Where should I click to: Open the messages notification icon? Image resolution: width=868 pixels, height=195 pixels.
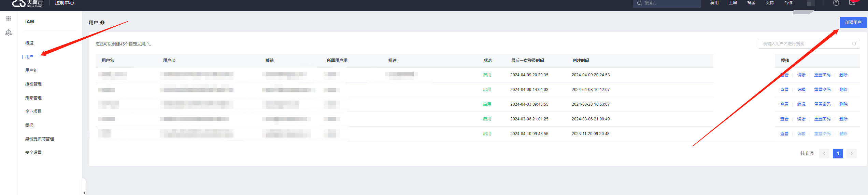(x=852, y=3)
